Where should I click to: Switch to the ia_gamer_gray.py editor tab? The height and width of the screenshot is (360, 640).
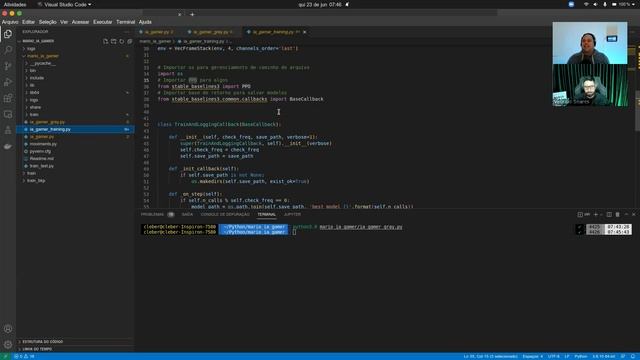pos(213,32)
